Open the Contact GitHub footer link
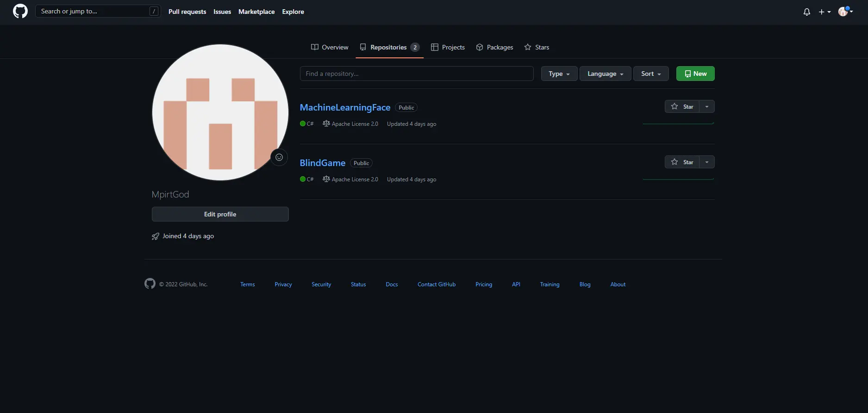The image size is (868, 413). [x=437, y=284]
